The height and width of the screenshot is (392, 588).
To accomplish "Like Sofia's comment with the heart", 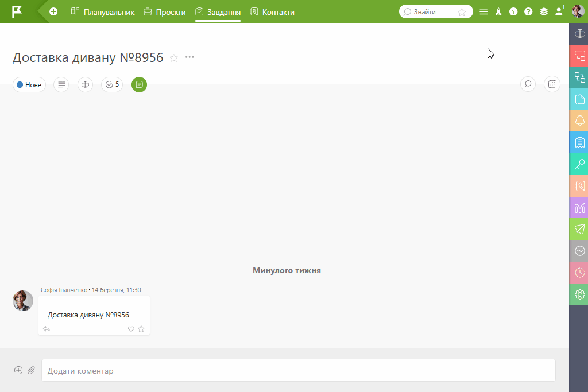I will pos(131,329).
